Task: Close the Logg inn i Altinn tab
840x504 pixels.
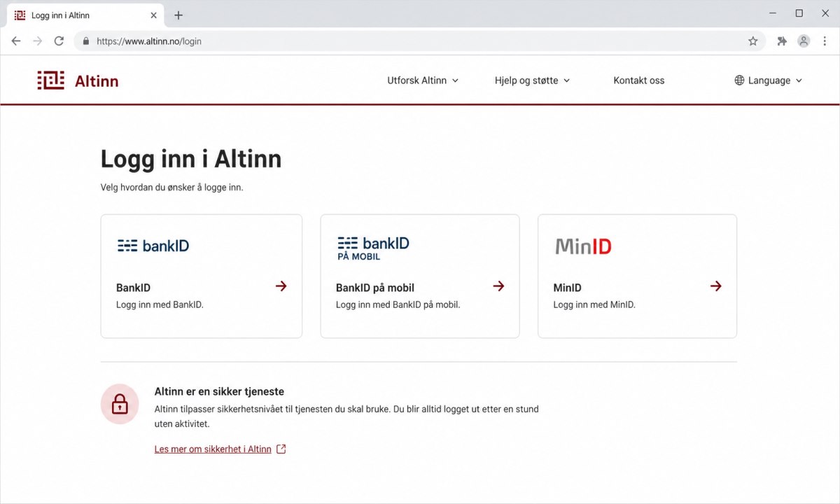Action: point(153,15)
